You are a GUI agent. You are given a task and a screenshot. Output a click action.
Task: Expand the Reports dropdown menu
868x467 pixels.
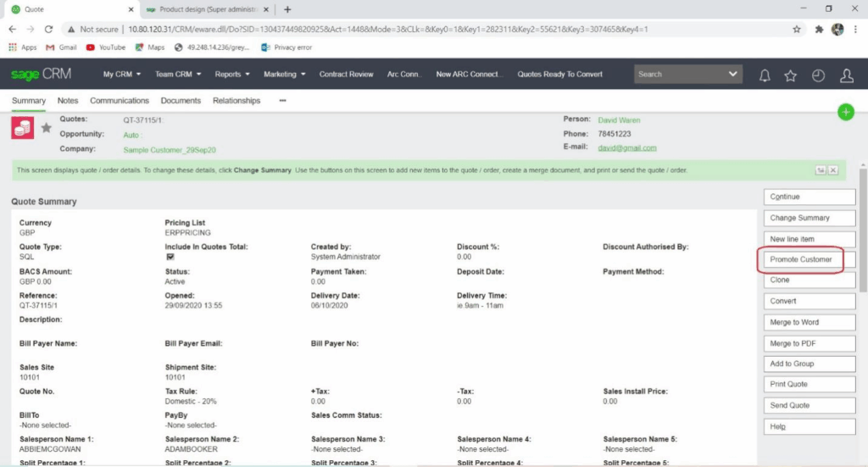[x=232, y=75]
